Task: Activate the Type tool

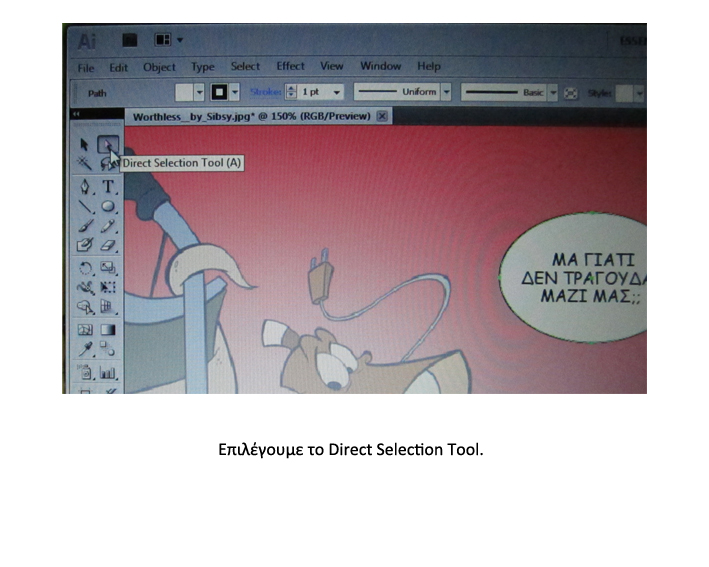Action: [108, 187]
